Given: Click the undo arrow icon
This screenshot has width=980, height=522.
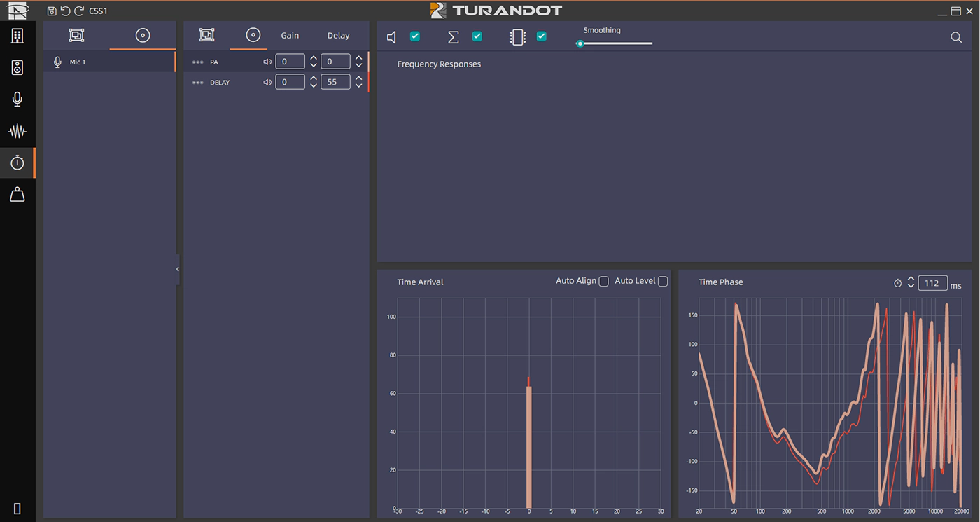Looking at the screenshot, I should [65, 11].
